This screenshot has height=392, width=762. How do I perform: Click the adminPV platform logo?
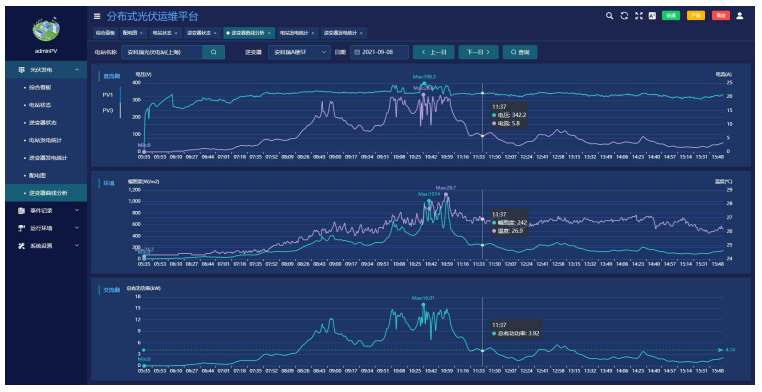(x=46, y=29)
